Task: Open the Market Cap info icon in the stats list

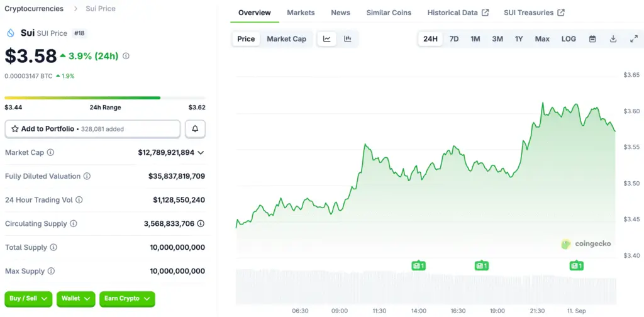Action: [50, 152]
